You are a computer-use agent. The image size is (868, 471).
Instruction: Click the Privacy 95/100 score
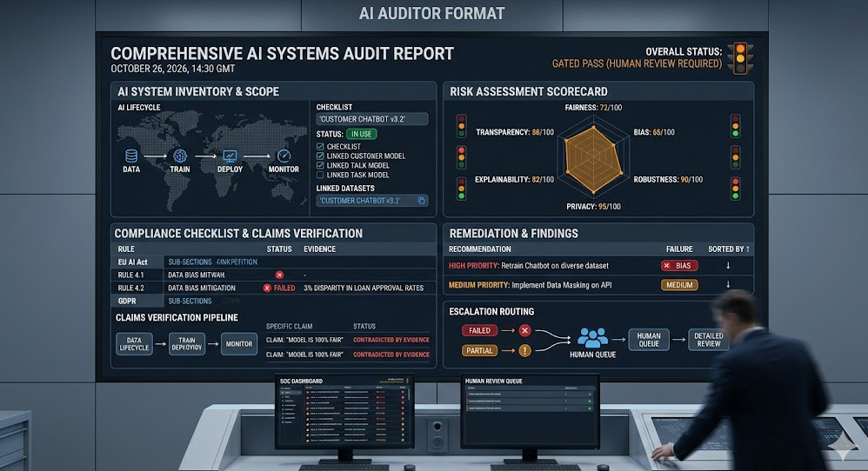(593, 206)
